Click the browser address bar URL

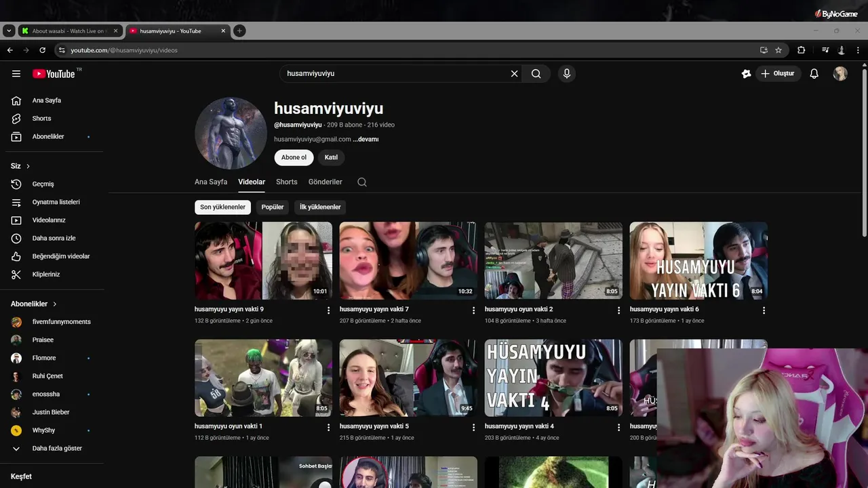tap(124, 50)
